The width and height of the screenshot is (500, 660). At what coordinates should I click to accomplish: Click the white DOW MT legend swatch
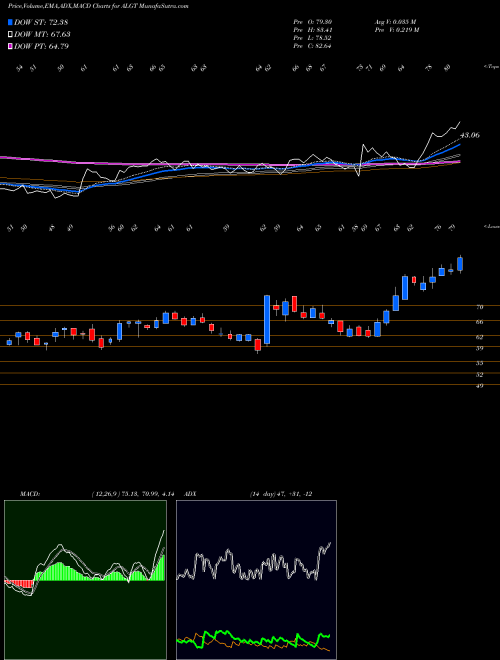(10, 35)
